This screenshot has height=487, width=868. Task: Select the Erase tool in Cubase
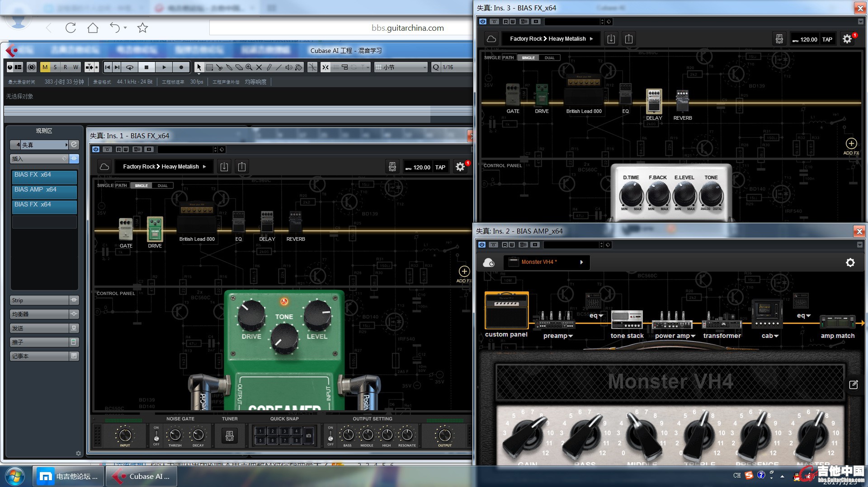239,67
